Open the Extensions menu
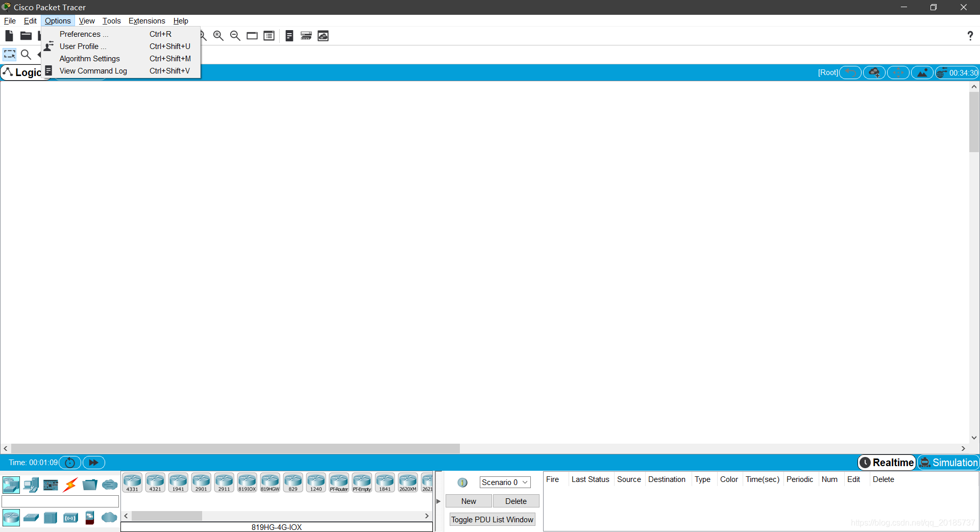 [147, 21]
